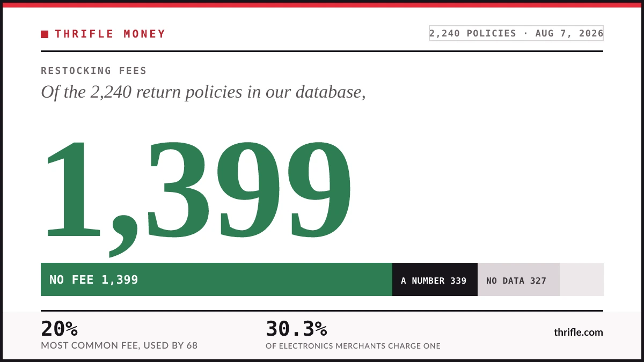
Task: Select the green NO FEE 1,399 bar segment
Action: (216, 279)
